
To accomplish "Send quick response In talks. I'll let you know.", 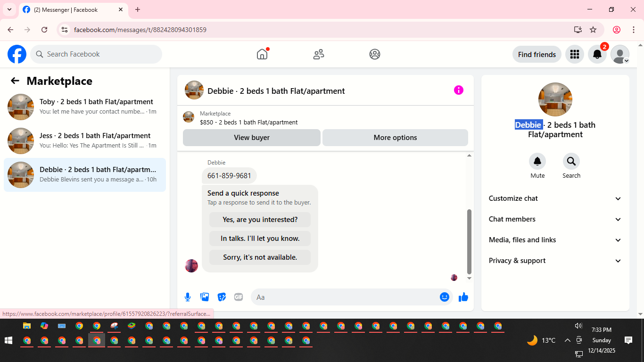I will click(260, 239).
